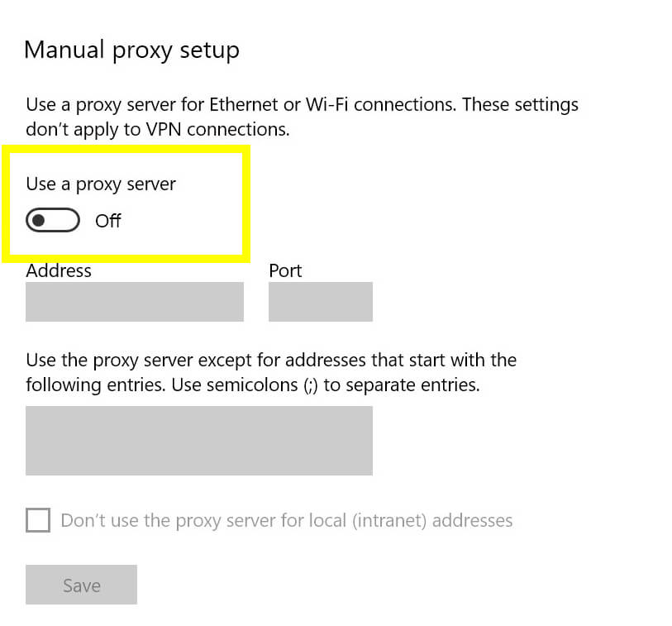Focus the Address box under Manual proxy setup
Viewport: 672px width, 626px height.
(134, 301)
